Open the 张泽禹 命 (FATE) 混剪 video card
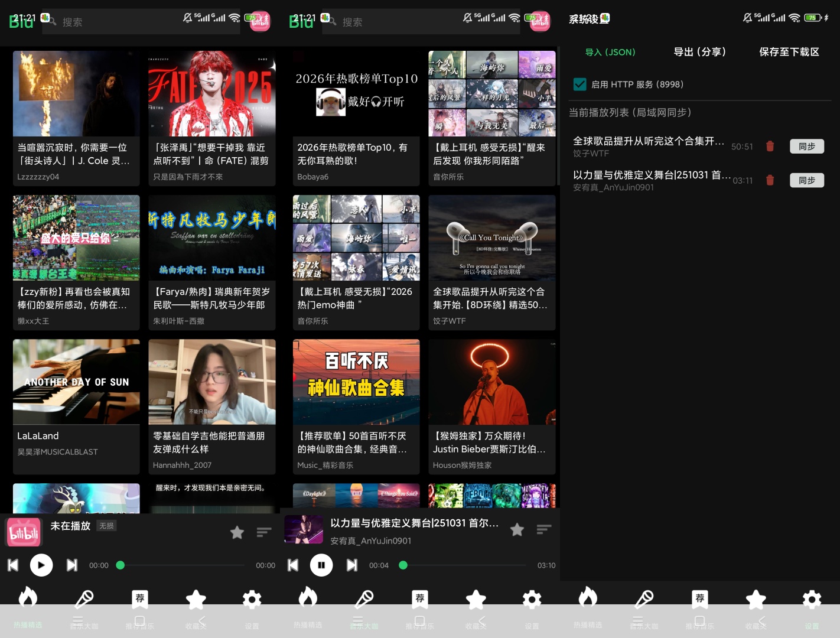Screen dimensions: 840x638 pyautogui.click(x=212, y=118)
